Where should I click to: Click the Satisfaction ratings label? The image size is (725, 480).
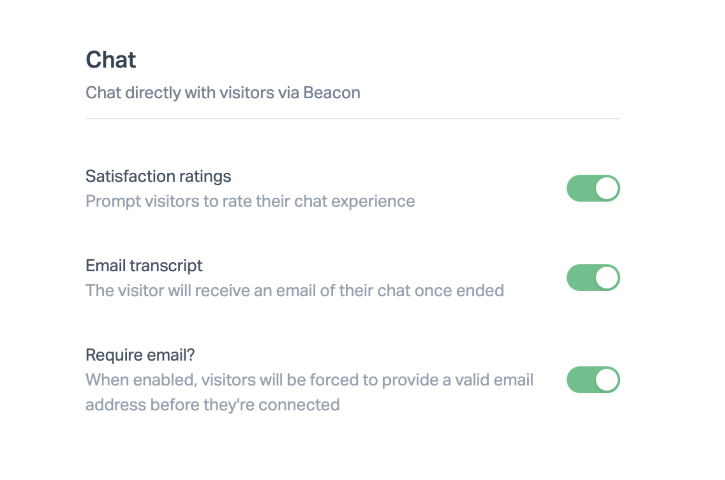[x=158, y=176]
